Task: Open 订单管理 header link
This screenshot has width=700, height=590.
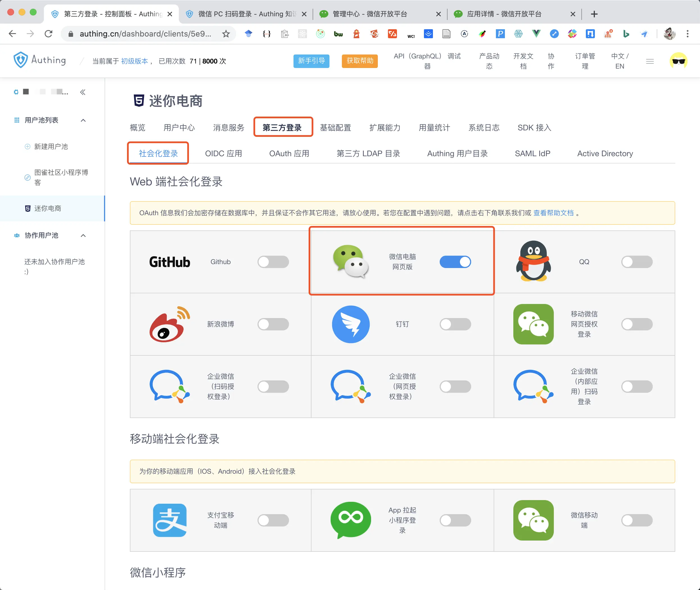Action: 585,61
